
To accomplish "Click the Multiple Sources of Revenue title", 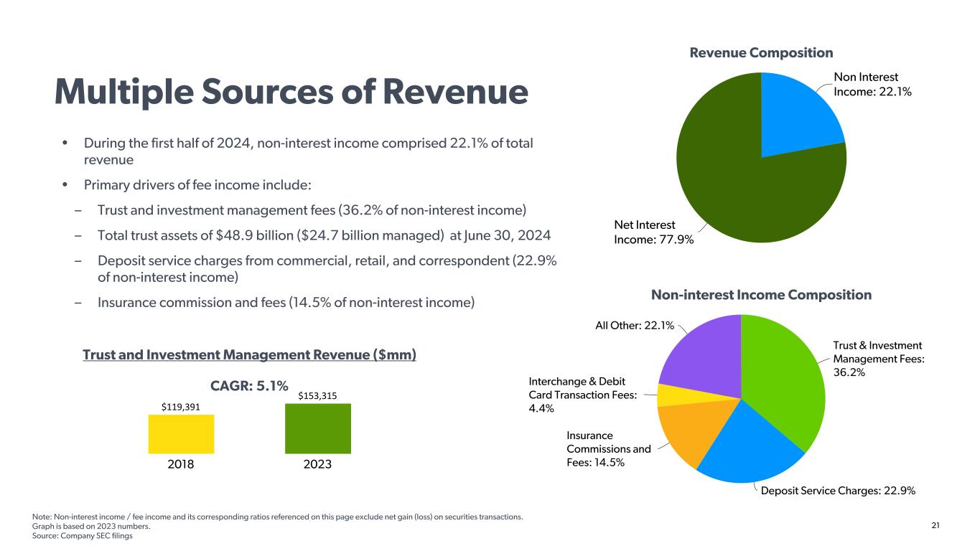I will tap(291, 91).
